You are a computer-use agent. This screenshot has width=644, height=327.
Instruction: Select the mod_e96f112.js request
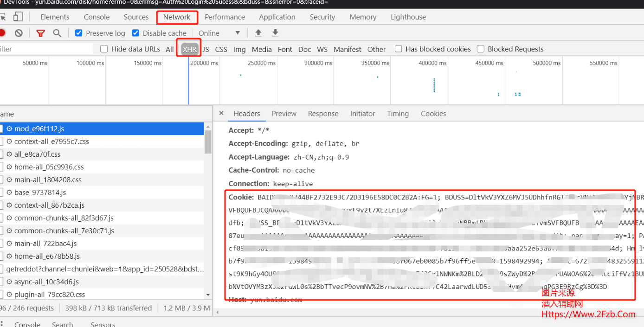(x=39, y=128)
